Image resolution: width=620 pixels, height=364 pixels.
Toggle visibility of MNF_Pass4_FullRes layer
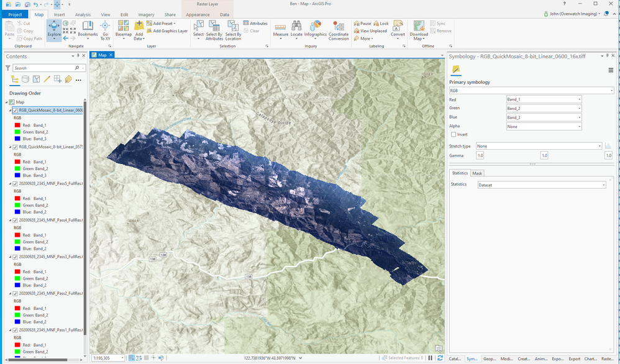[15, 220]
